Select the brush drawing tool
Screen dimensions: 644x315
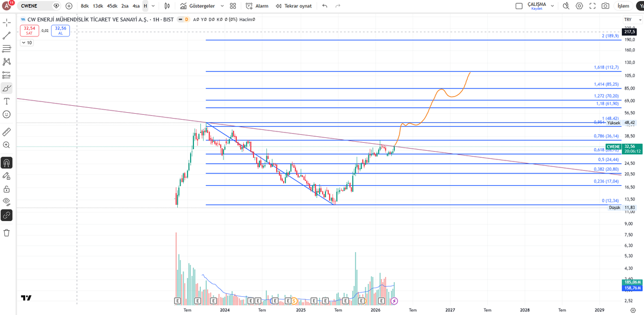6,88
